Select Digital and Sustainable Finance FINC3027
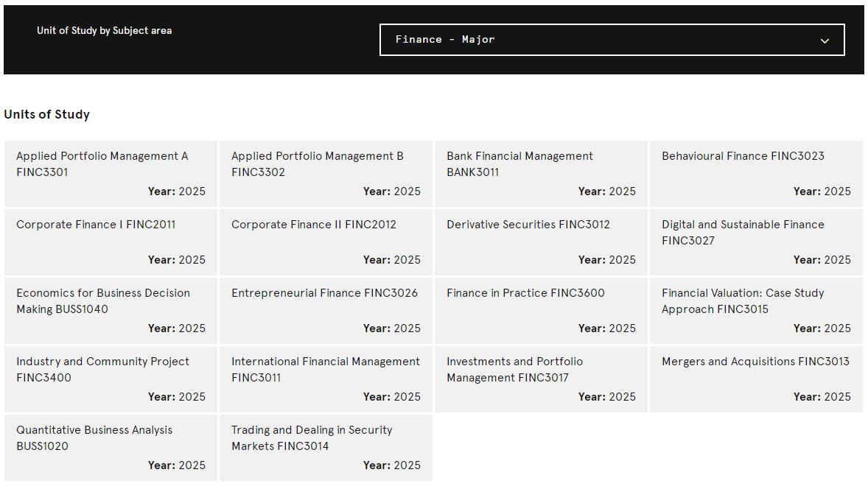Image resolution: width=868 pixels, height=489 pixels. 756,242
